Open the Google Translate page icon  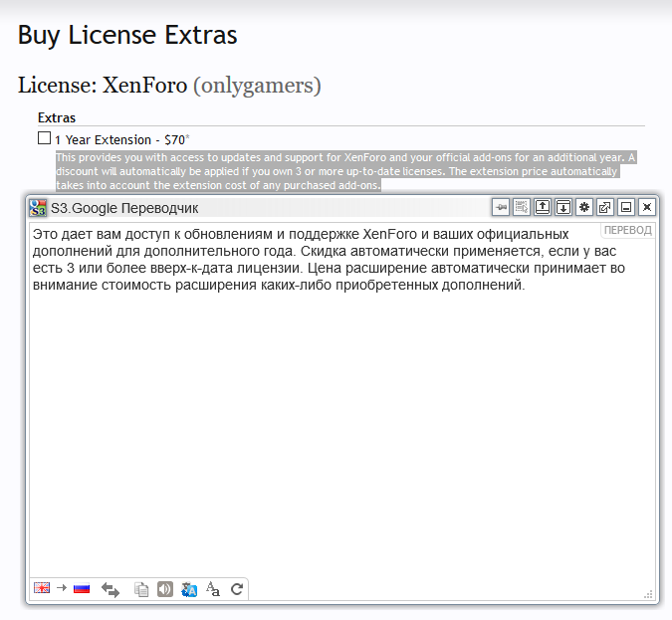189,589
